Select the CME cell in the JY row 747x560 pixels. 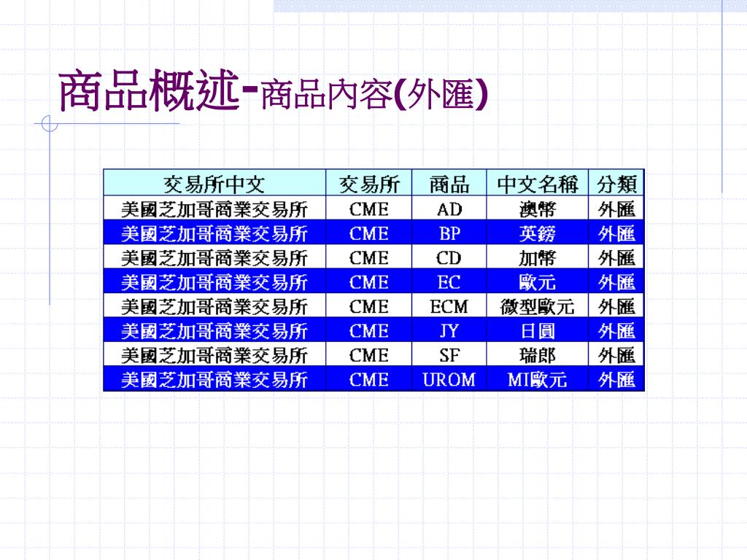pyautogui.click(x=368, y=330)
